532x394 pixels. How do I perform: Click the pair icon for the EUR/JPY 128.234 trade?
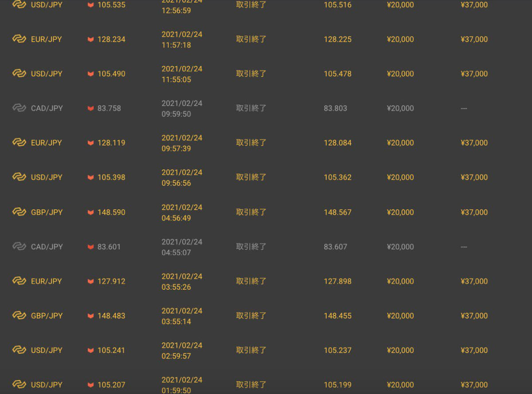19,39
